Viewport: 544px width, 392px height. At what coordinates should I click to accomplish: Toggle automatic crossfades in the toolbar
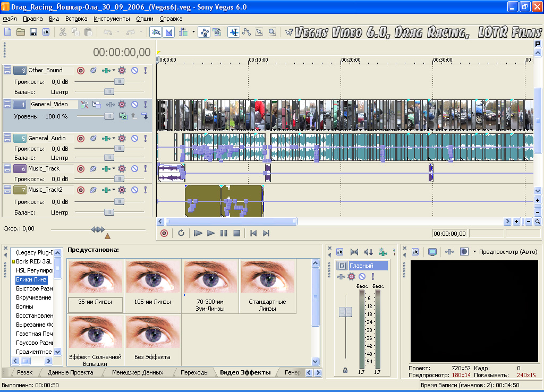pos(168,32)
